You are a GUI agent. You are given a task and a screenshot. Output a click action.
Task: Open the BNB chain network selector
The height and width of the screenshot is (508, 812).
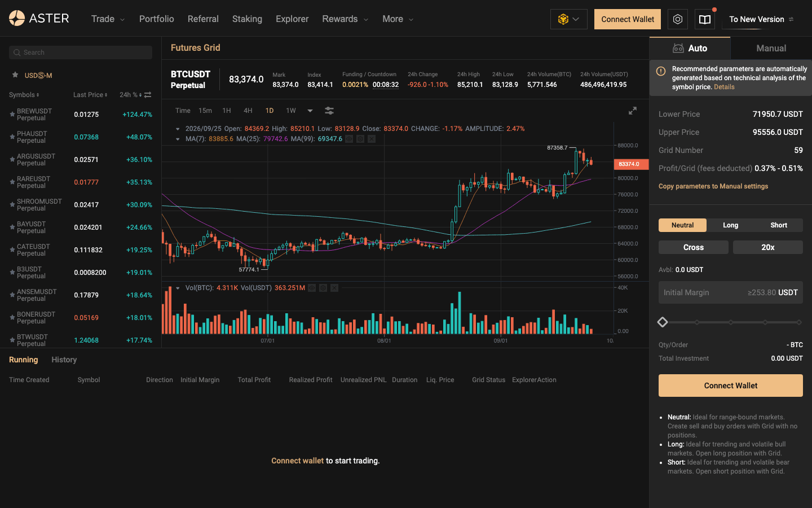[568, 19]
